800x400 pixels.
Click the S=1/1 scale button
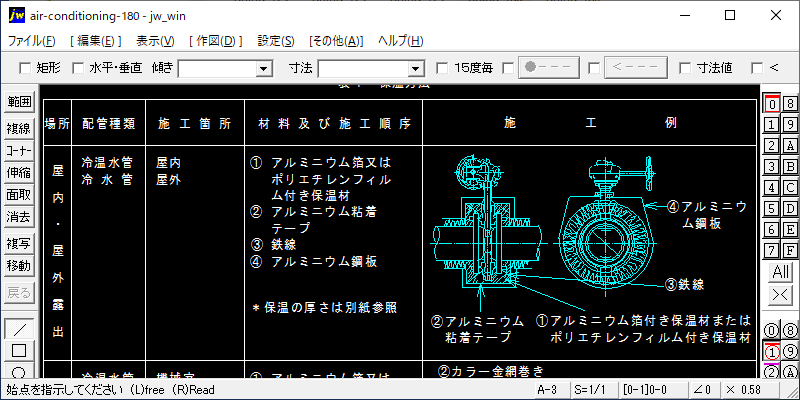pos(593,390)
